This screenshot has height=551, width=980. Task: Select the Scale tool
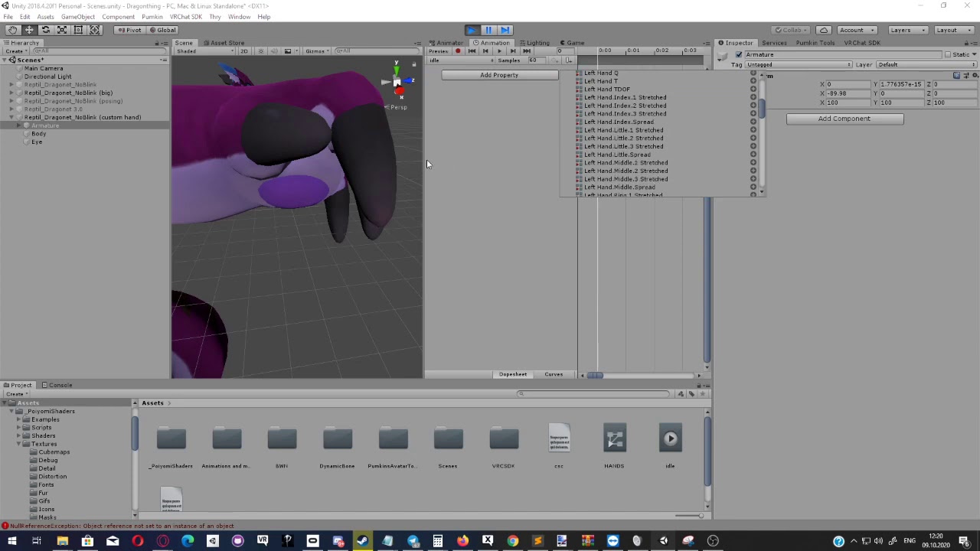62,30
